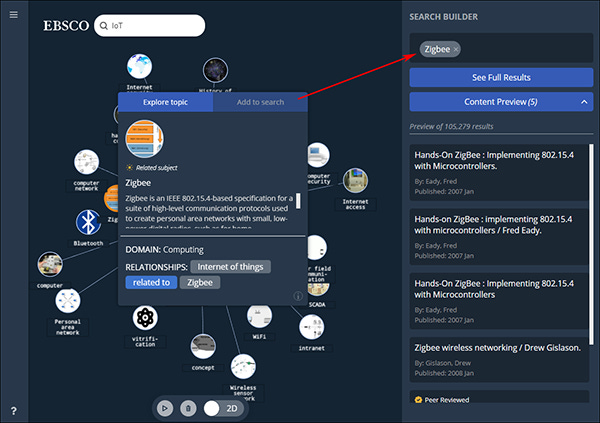The image size is (600, 423).
Task: Click the preview results scrollbar
Action: [592, 245]
